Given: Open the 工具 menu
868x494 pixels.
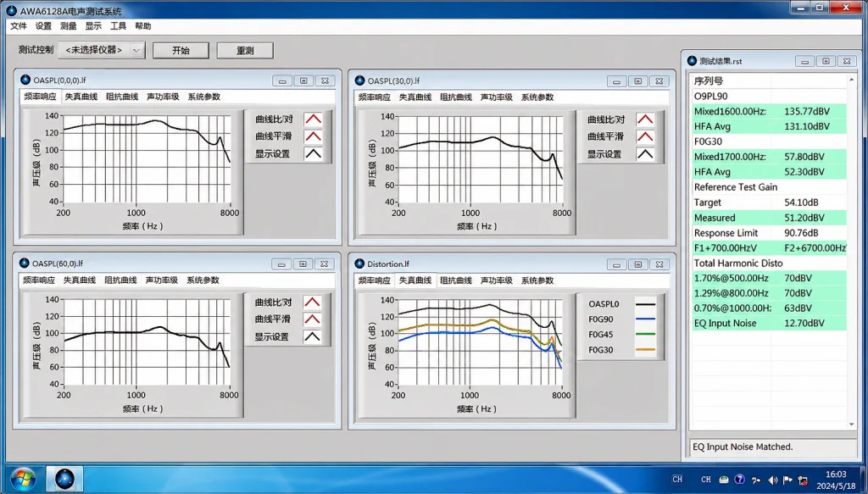Looking at the screenshot, I should click(x=118, y=26).
